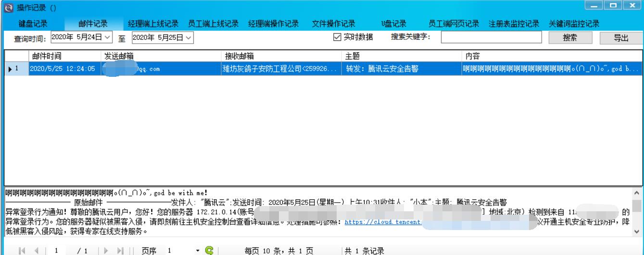Select the U盘记录 tab
The height and width of the screenshot is (255, 644).
click(393, 24)
